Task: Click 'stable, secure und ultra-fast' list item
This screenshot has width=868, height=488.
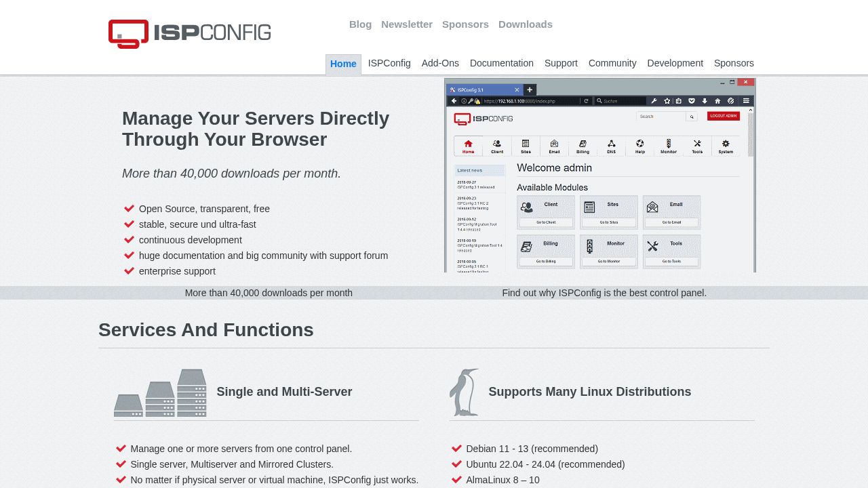Action: click(197, 224)
